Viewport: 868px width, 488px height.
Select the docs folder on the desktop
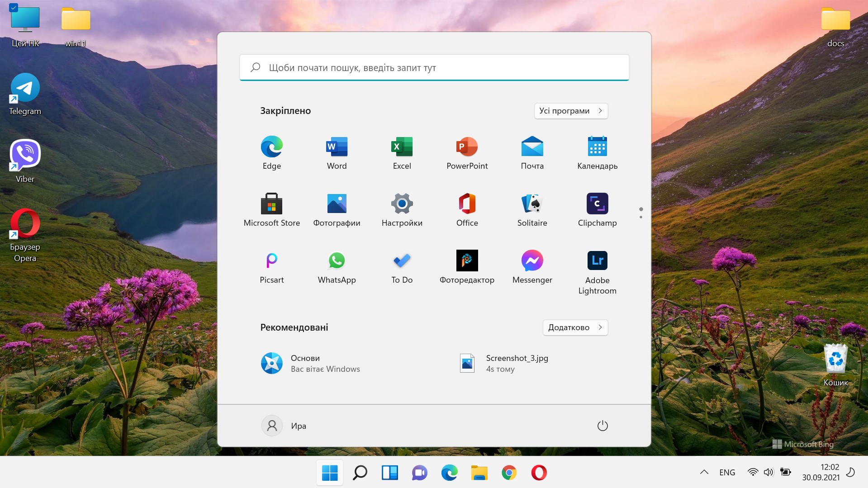[836, 27]
